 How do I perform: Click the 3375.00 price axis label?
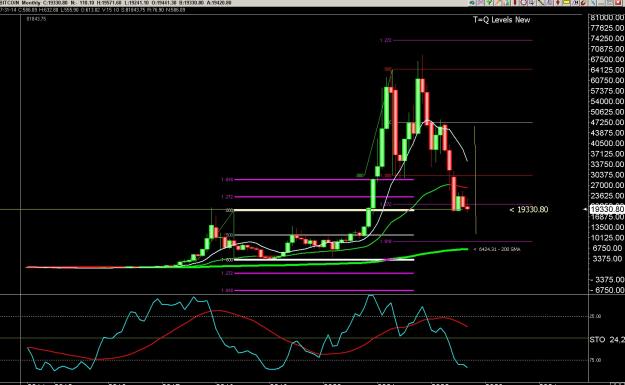click(x=607, y=259)
